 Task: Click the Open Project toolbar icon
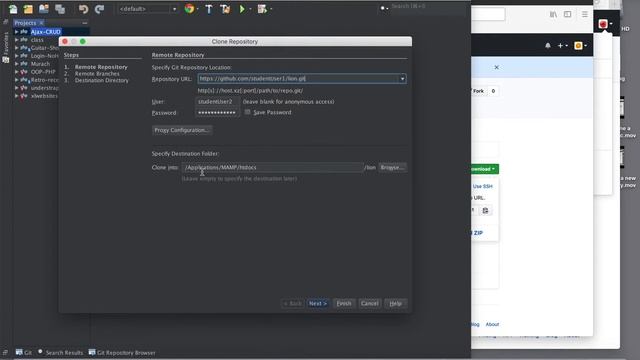coord(44,9)
